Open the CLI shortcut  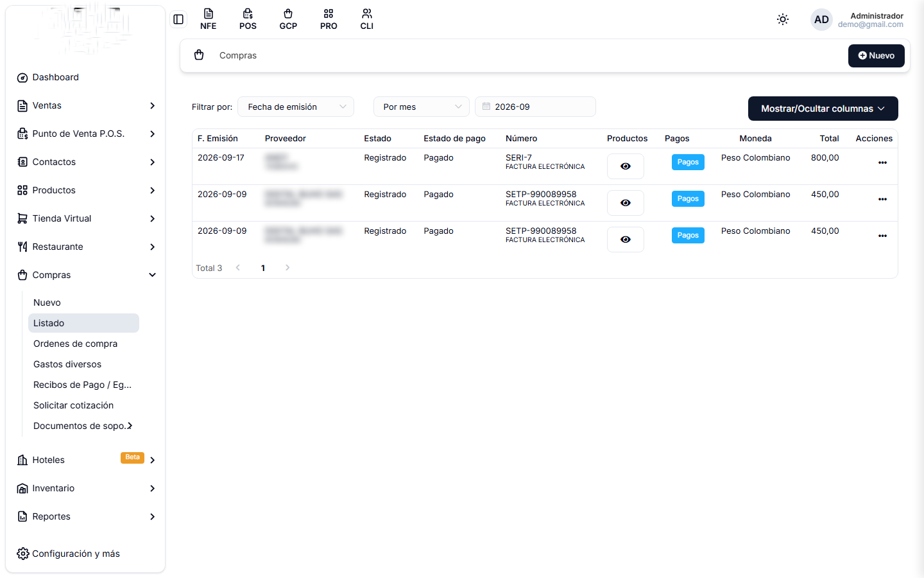click(x=367, y=19)
